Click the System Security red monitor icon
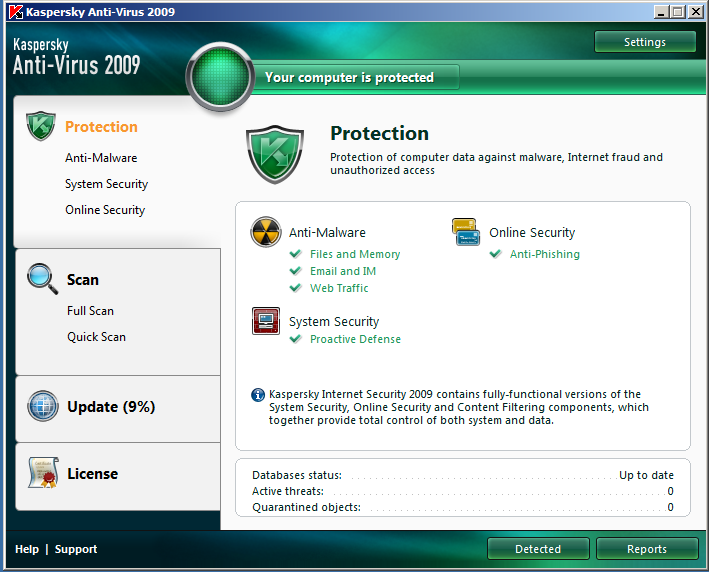 pyautogui.click(x=266, y=321)
